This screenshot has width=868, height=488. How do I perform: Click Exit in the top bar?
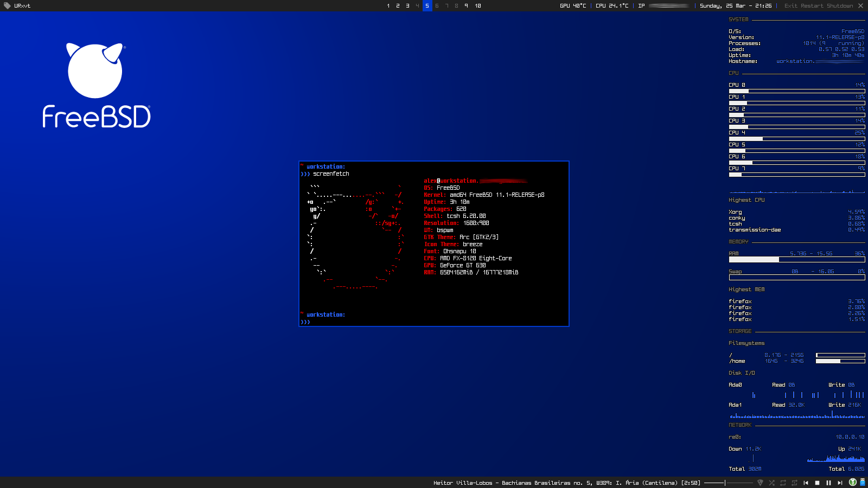790,6
